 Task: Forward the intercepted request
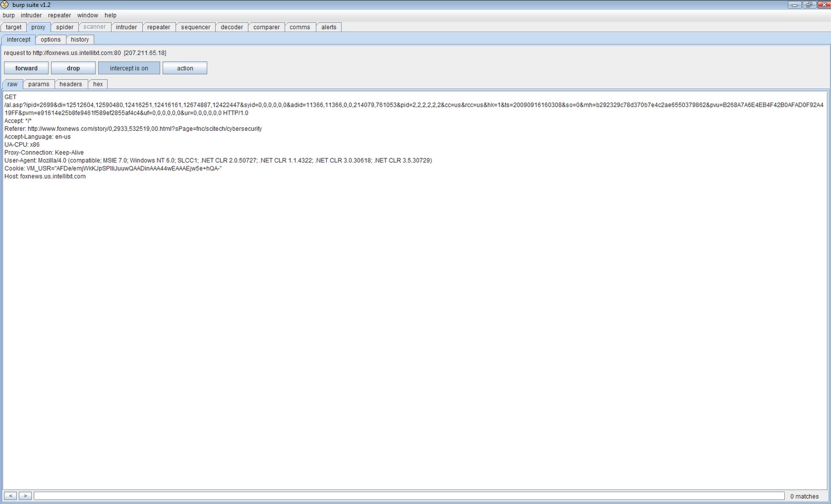tap(26, 68)
